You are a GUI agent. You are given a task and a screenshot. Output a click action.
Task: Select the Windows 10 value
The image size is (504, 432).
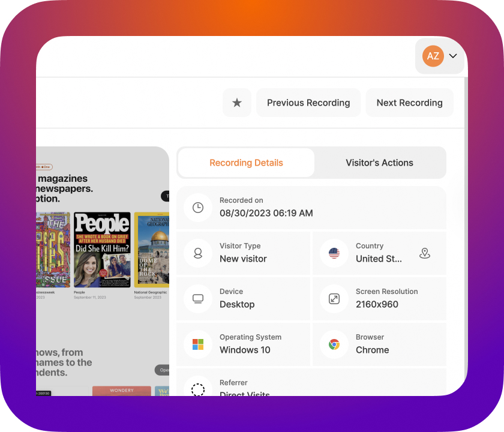click(x=245, y=350)
